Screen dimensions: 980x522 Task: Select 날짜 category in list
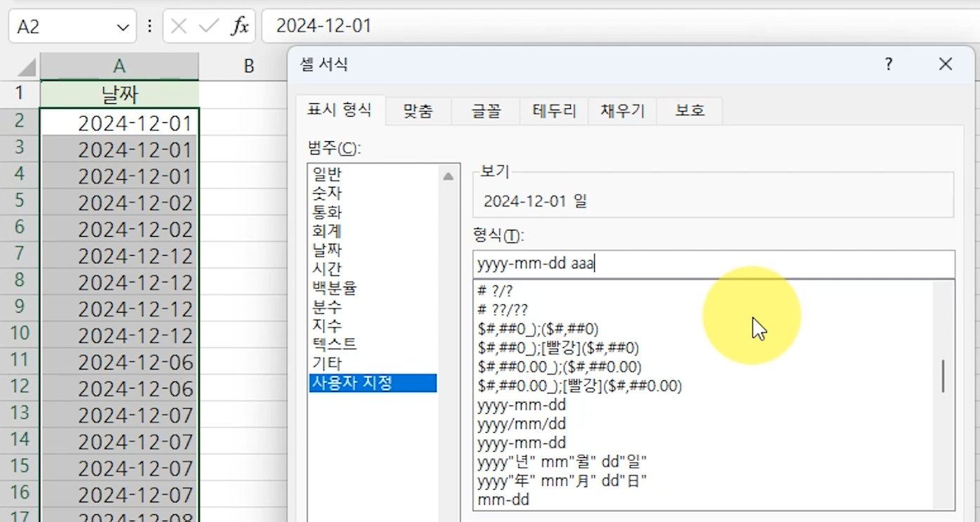(x=373, y=249)
